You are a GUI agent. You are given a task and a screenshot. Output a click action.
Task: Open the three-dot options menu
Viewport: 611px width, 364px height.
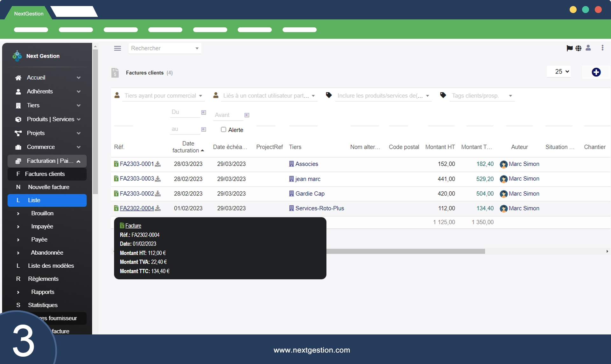[602, 48]
